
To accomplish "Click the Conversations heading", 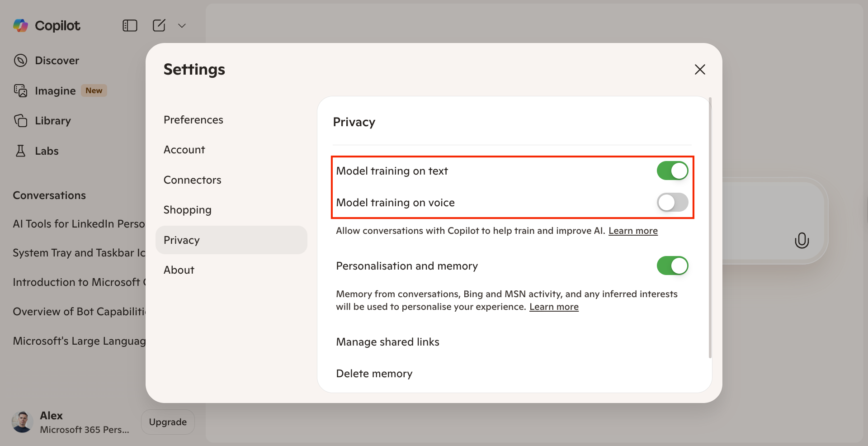I will point(49,195).
